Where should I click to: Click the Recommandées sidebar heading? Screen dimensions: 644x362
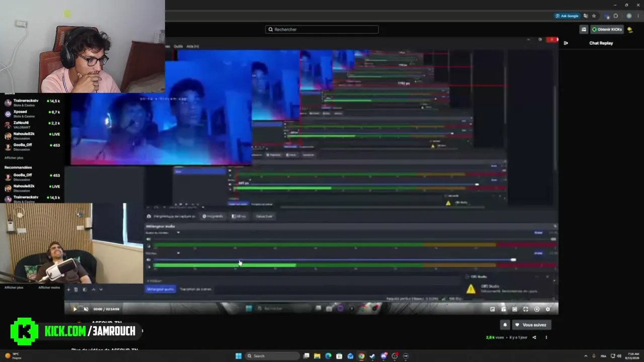point(18,167)
